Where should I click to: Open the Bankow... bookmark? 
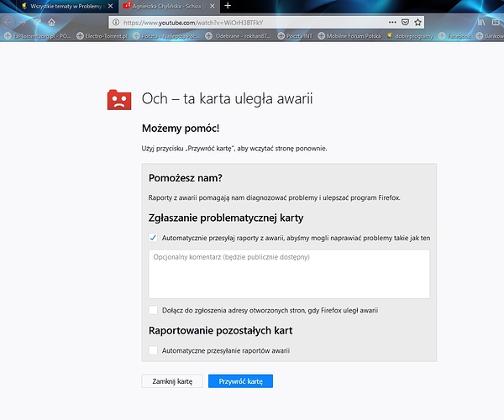pyautogui.click(x=490, y=36)
